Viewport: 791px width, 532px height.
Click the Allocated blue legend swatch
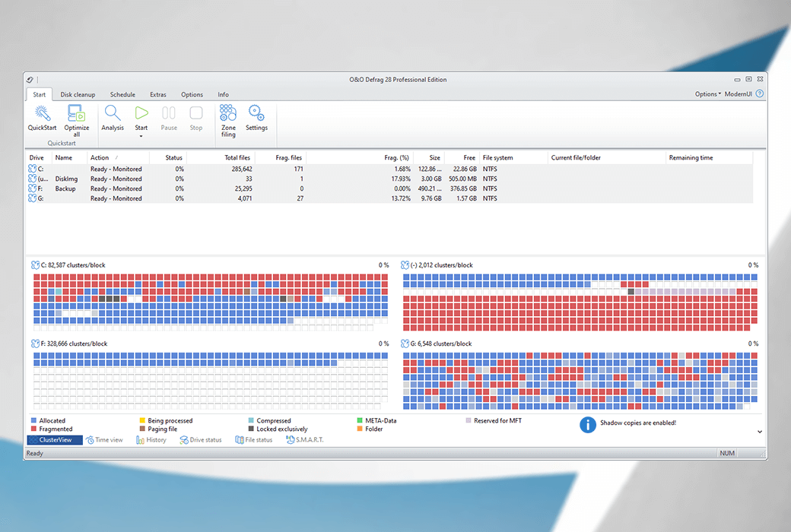(x=33, y=420)
